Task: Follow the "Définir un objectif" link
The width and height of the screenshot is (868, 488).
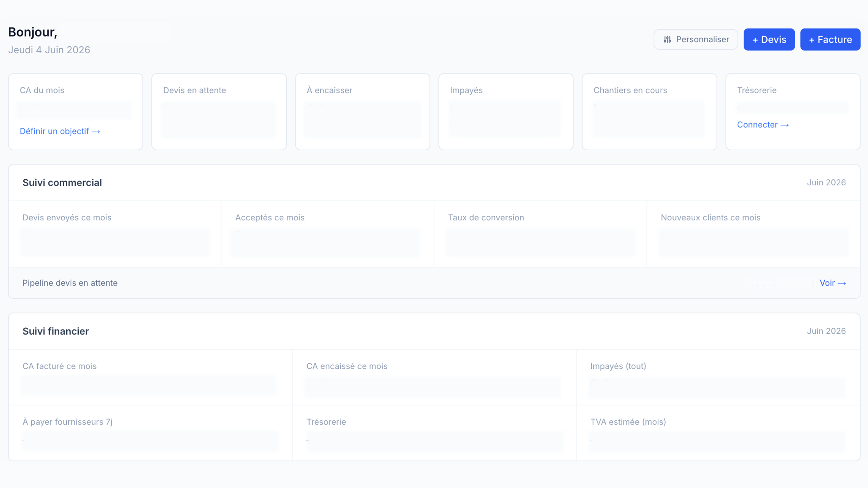Action: (x=60, y=131)
